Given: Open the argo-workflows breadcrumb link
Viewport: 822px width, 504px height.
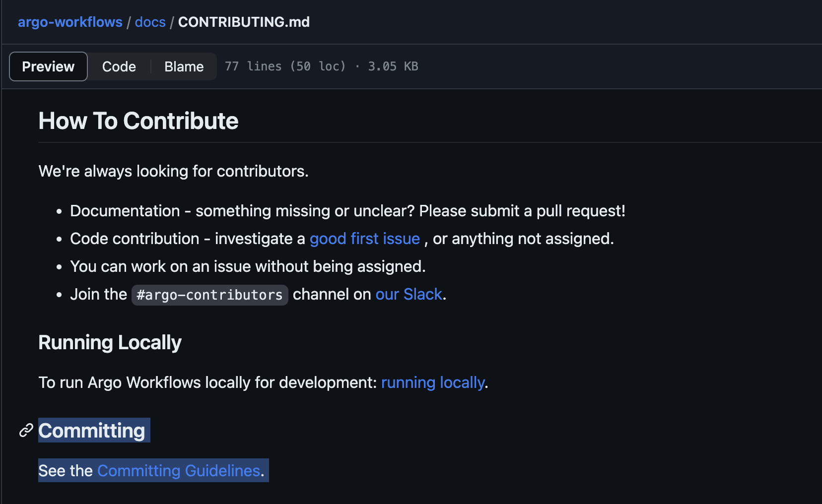Looking at the screenshot, I should click(70, 22).
